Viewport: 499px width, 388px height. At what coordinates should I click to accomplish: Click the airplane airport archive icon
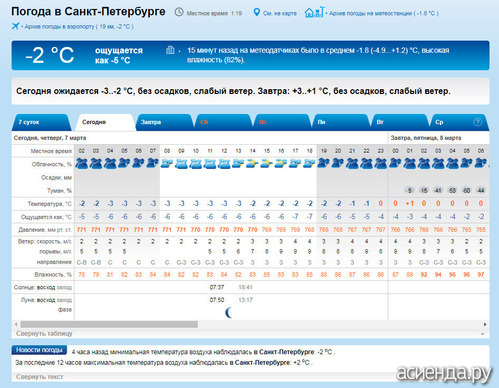coord(15,26)
